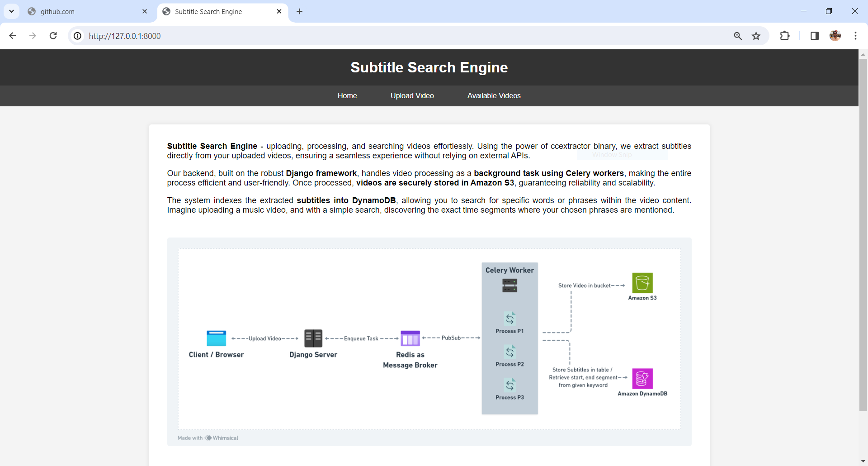Click 'Store Video in bucket' label
This screenshot has height=466, width=868.
tap(585, 285)
